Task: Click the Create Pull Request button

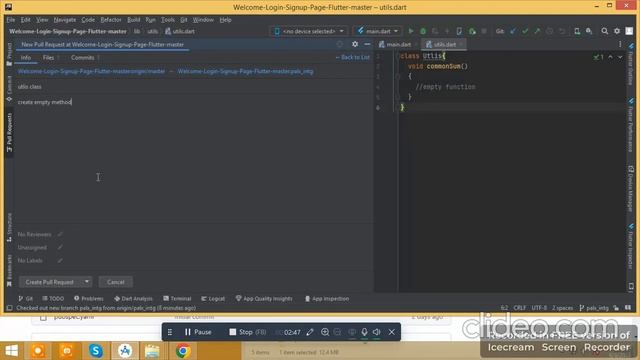Action: click(x=50, y=282)
